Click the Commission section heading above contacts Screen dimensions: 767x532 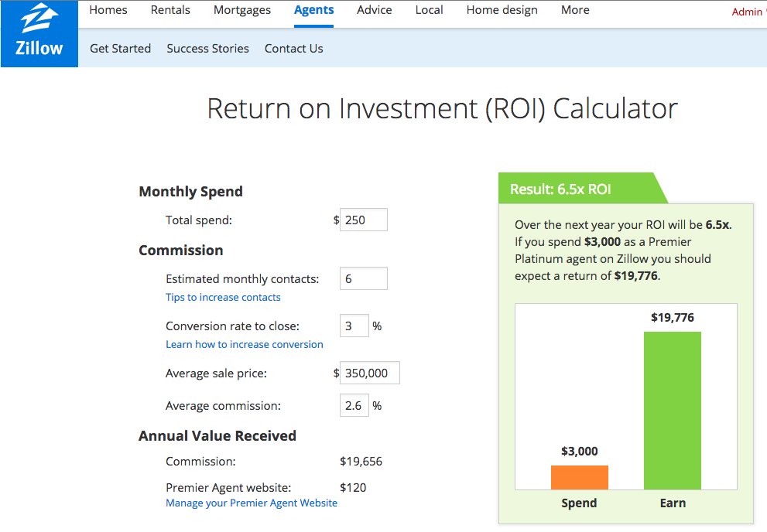(181, 250)
